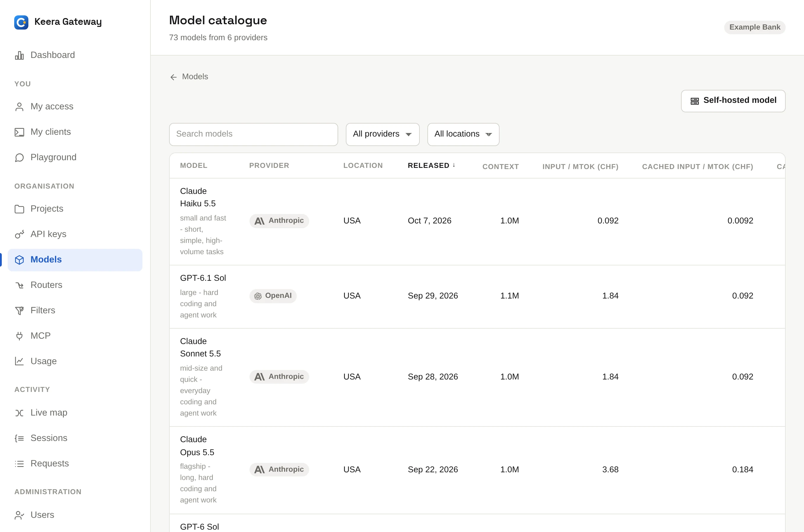The image size is (804, 532).
Task: Select the Claude Sonnet 5.5 model name
Action: click(x=200, y=348)
